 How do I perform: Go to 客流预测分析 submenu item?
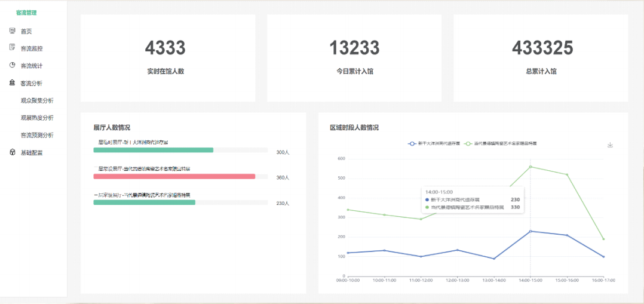pyautogui.click(x=37, y=135)
